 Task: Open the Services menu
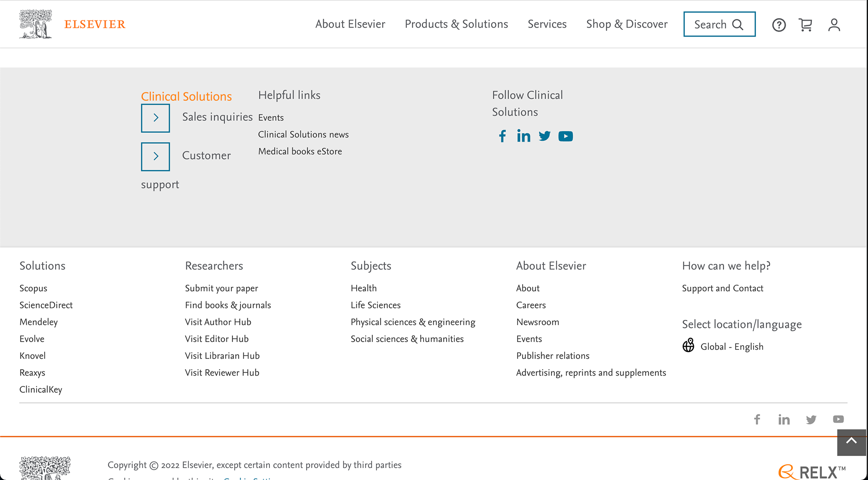547,24
